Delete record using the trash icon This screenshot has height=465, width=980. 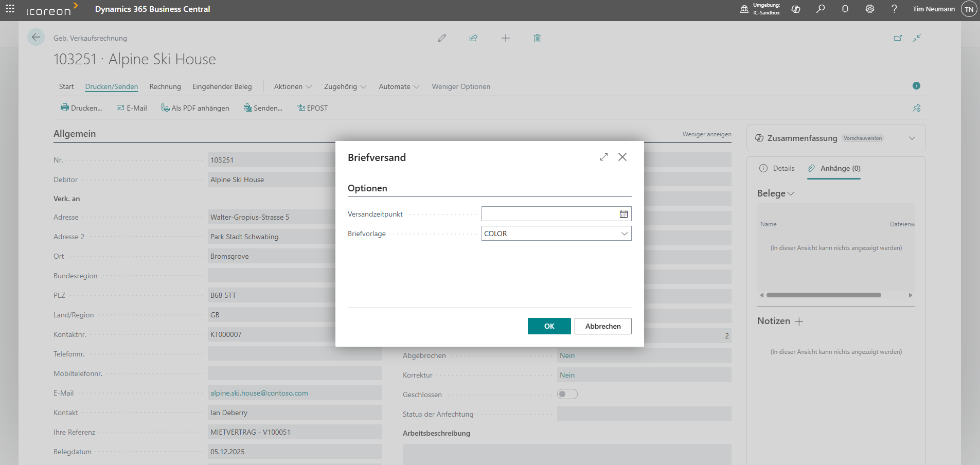(537, 38)
